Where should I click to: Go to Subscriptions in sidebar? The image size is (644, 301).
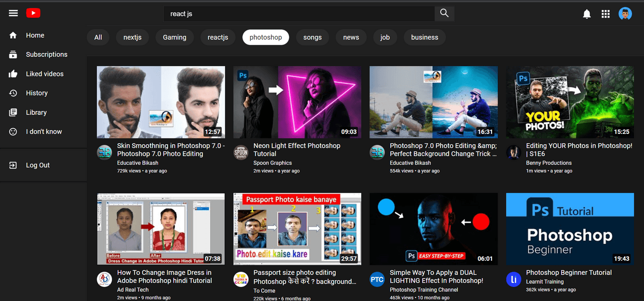pyautogui.click(x=46, y=54)
